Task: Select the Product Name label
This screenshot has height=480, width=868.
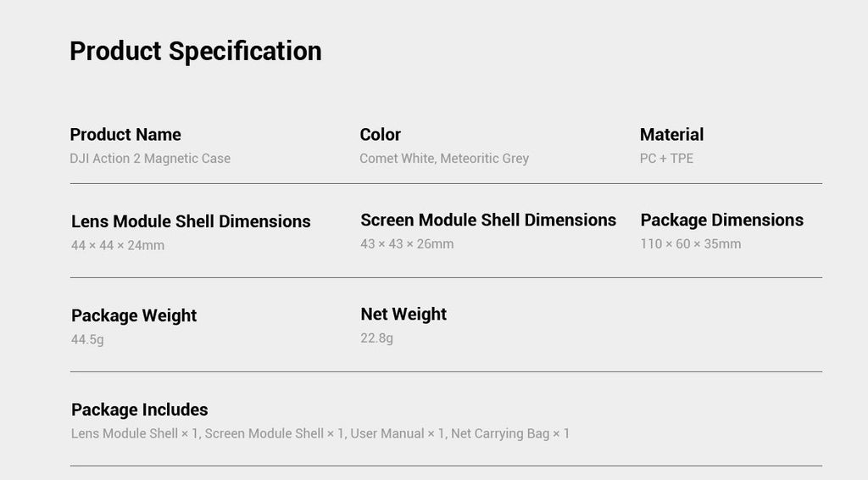Action: [x=125, y=135]
